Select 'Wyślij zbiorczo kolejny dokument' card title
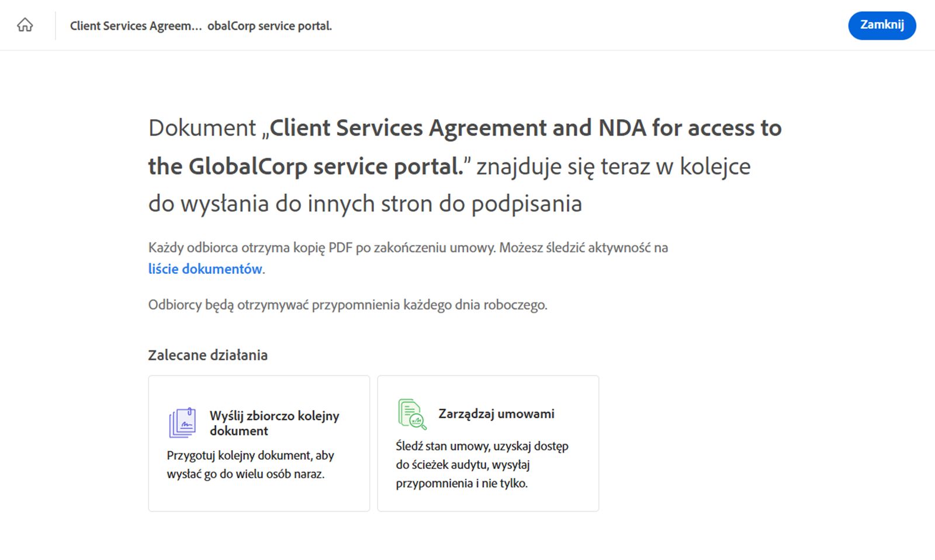The height and width of the screenshot is (560, 935). click(x=274, y=423)
